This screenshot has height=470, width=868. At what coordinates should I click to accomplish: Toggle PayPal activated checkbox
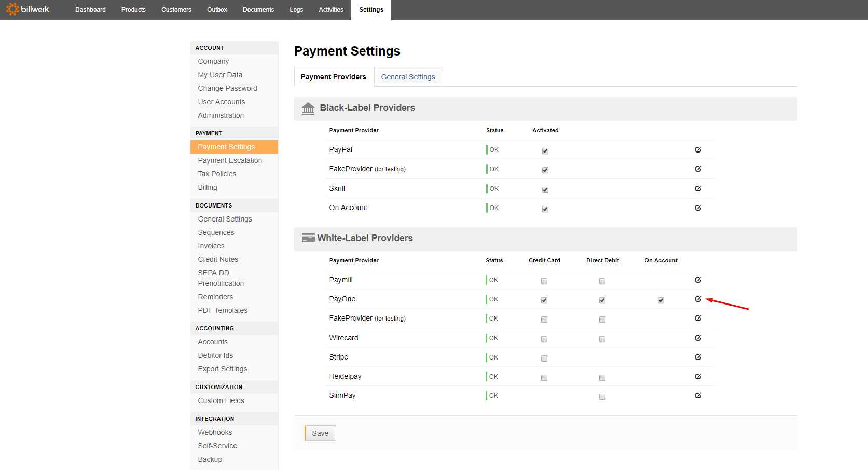tap(545, 151)
